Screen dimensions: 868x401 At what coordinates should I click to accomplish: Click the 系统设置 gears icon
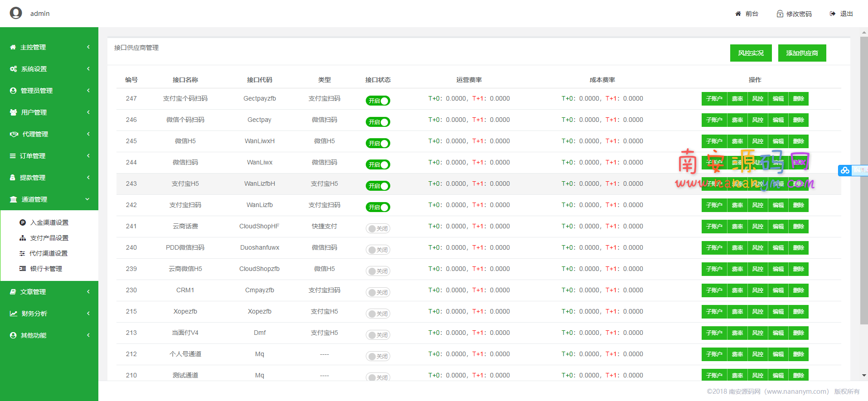pos(14,69)
